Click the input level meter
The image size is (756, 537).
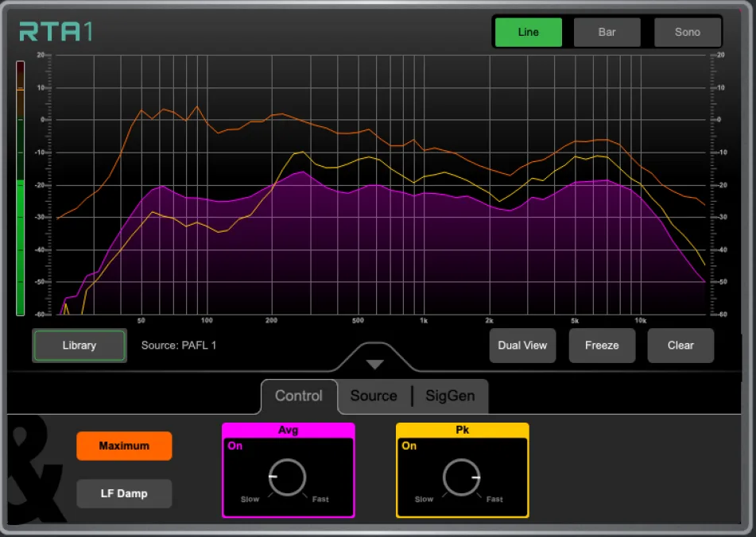click(20, 187)
